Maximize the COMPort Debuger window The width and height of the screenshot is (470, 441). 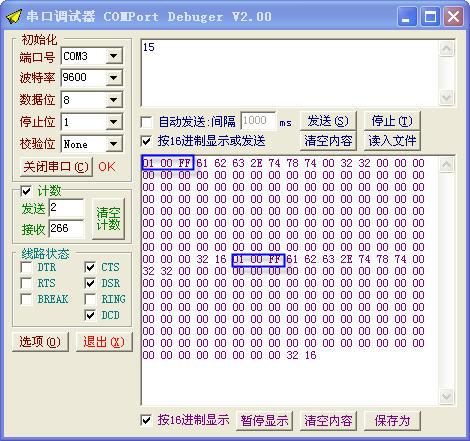pos(430,16)
